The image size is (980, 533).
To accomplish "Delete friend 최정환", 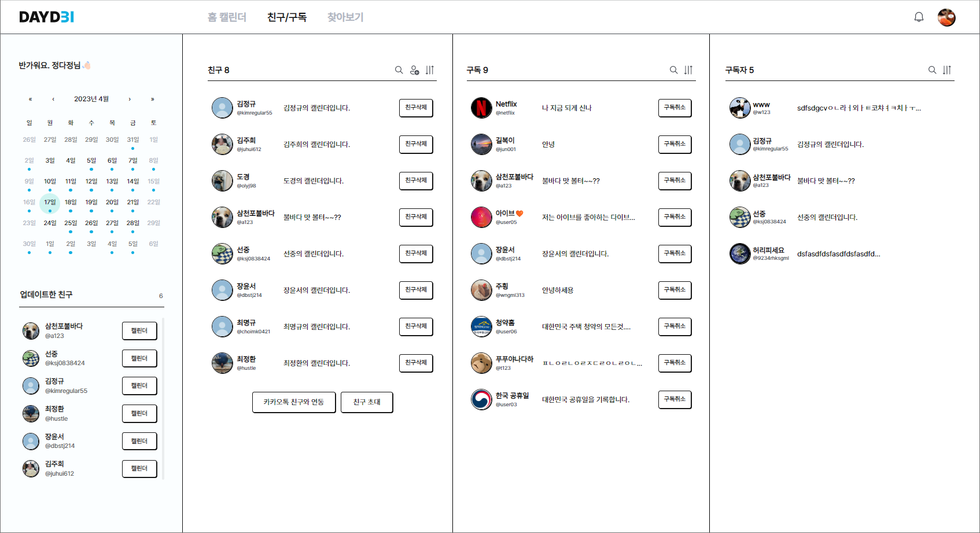I will click(x=416, y=363).
